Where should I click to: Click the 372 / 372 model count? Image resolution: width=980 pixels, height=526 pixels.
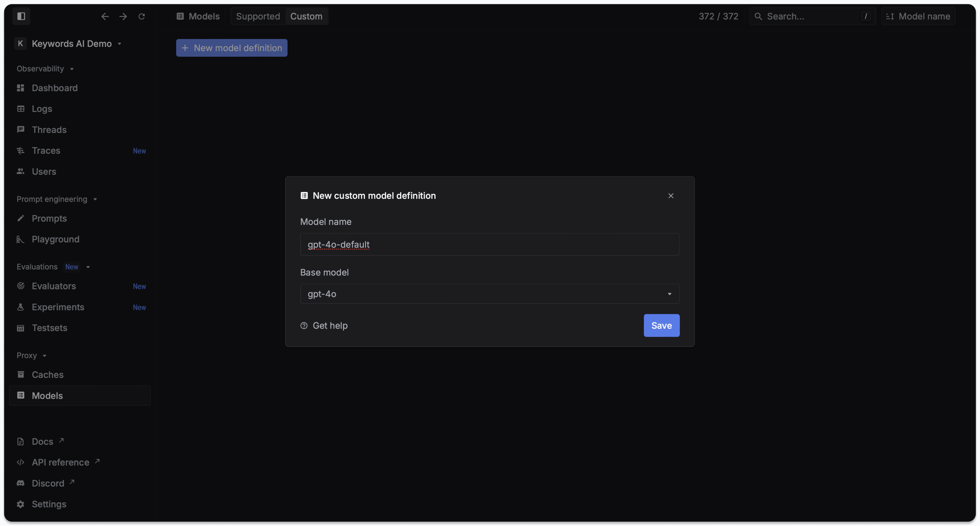tap(718, 16)
